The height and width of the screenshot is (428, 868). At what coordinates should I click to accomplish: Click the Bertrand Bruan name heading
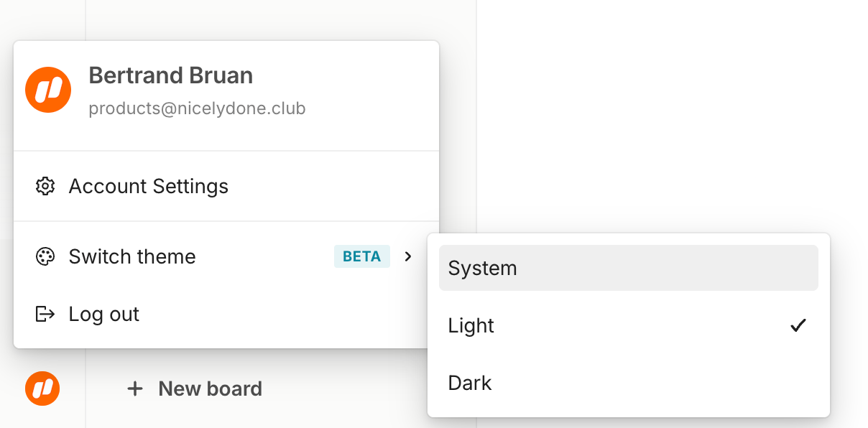(170, 75)
